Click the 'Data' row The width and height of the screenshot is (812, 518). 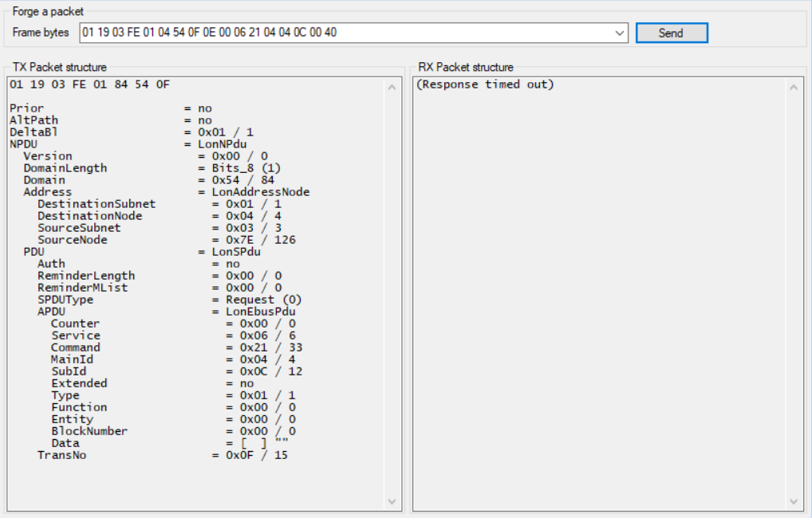click(x=170, y=442)
